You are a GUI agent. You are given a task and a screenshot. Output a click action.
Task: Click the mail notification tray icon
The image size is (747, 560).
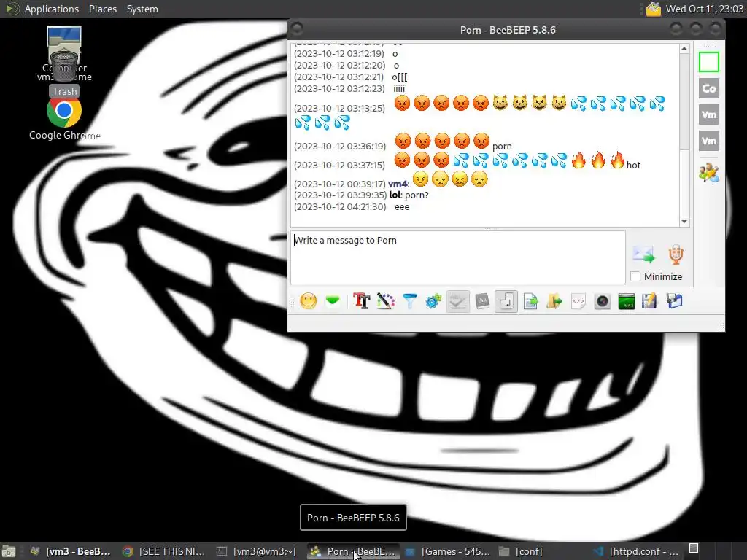tap(653, 9)
